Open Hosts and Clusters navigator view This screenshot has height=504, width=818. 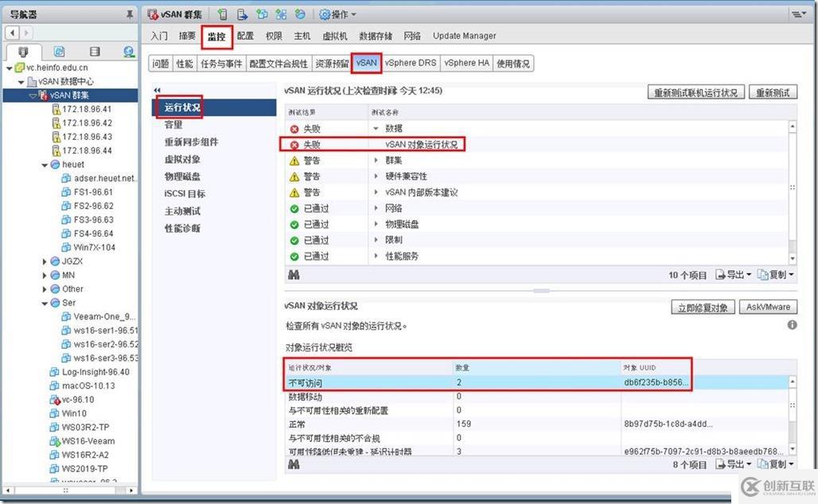23,52
